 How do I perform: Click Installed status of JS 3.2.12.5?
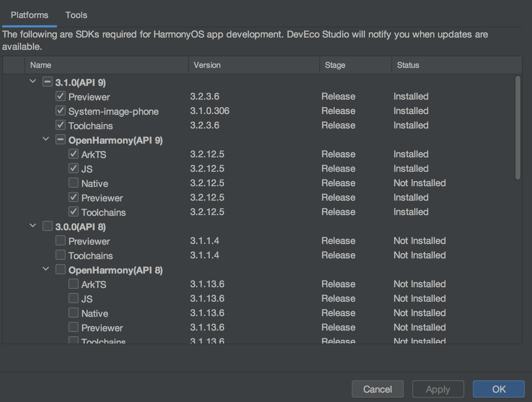(x=411, y=169)
